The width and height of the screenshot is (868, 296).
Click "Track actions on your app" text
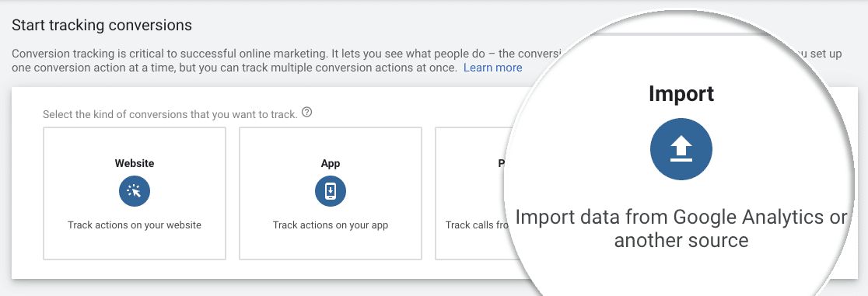pyautogui.click(x=331, y=225)
